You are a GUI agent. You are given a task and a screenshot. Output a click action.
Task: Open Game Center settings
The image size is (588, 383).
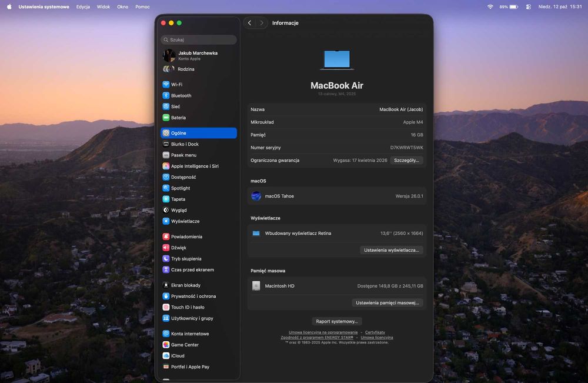(198, 345)
